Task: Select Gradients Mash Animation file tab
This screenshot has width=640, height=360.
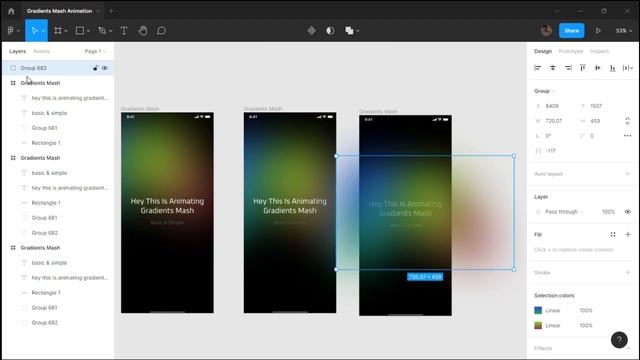Action: point(60,11)
